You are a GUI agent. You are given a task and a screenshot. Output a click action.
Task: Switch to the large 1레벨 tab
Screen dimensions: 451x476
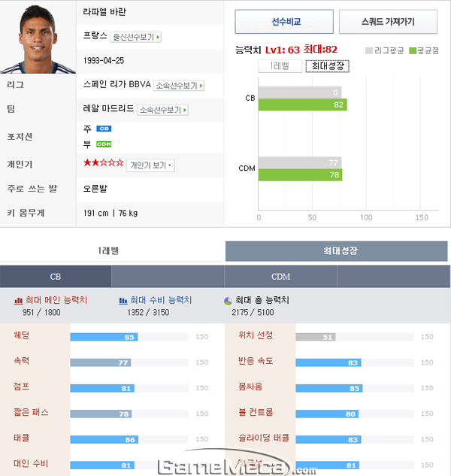pyautogui.click(x=109, y=250)
